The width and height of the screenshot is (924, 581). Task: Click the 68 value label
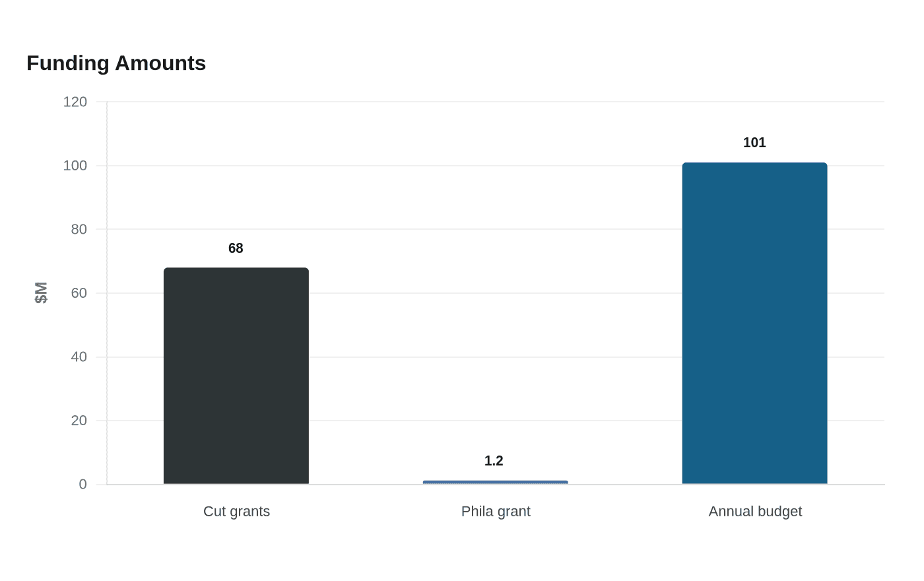236,248
